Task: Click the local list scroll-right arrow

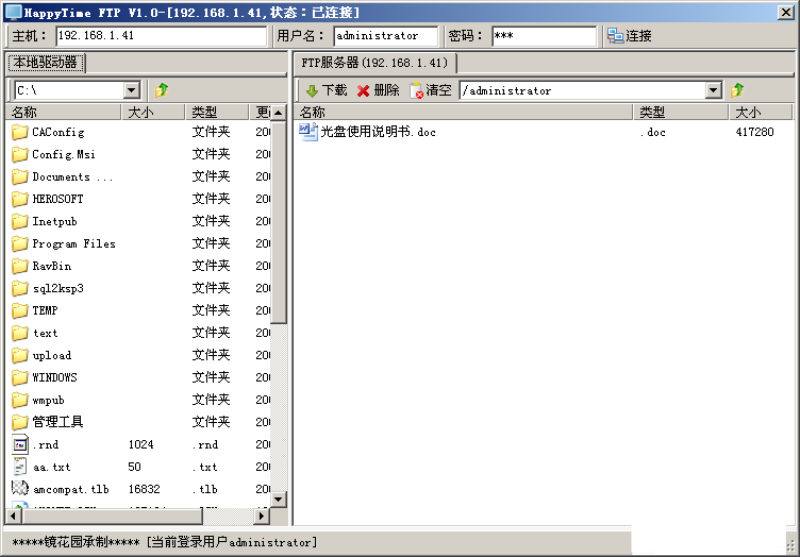Action: tap(261, 516)
